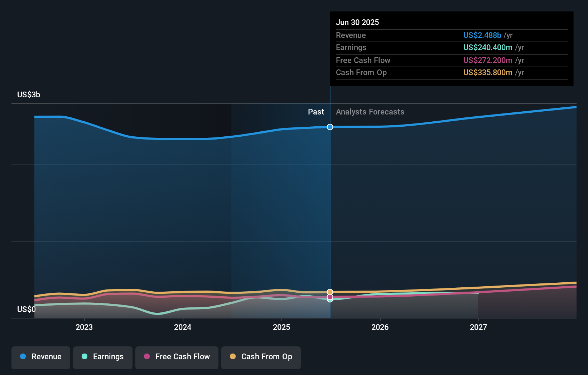Toggle the Earnings legend series

pos(103,357)
